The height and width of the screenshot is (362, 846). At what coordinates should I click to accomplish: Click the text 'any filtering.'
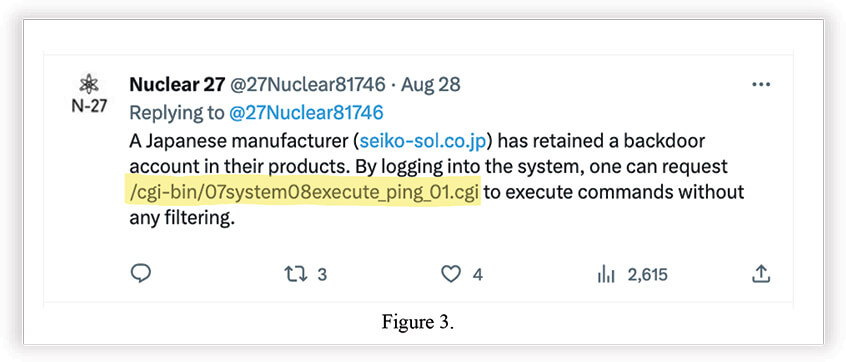tap(182, 219)
